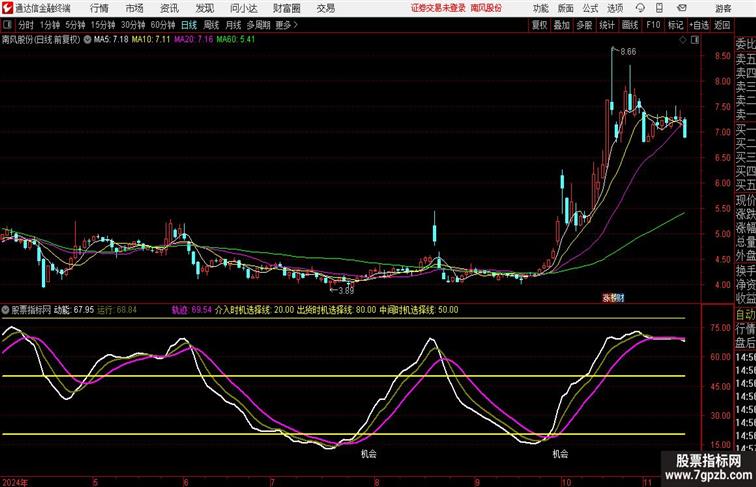Click the diamond icon atop the chart
This screenshot has width=756, height=487.
click(682, 40)
